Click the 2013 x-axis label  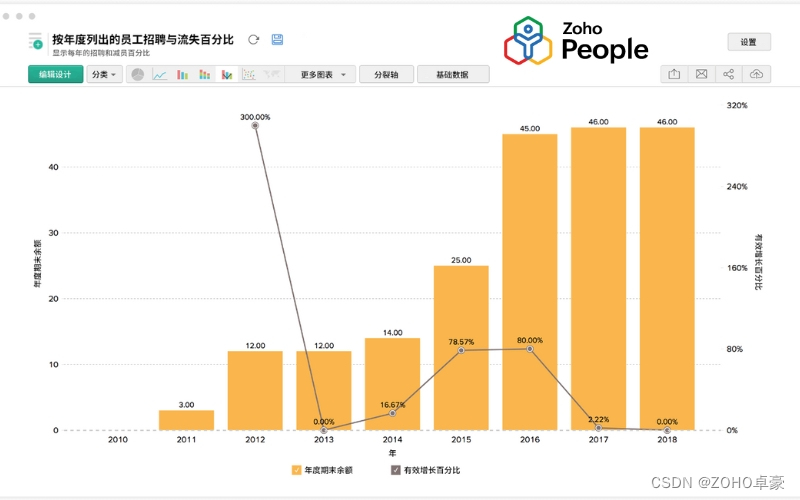(324, 439)
